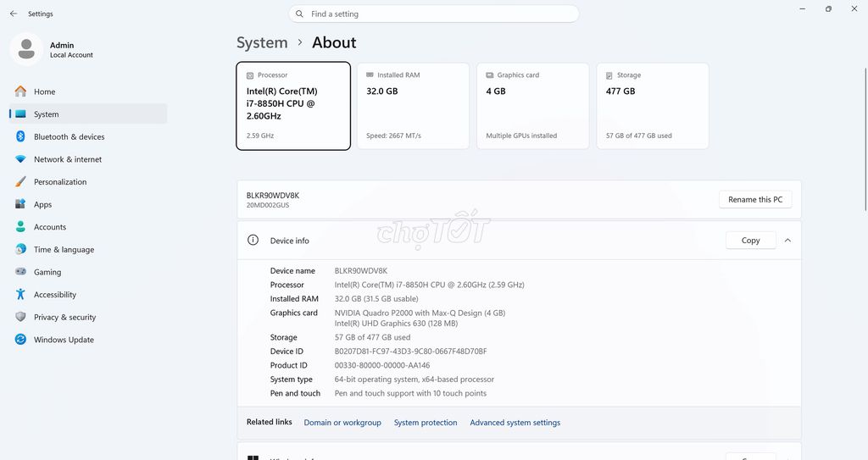
Task: Go to Network & internet
Action: click(x=88, y=159)
